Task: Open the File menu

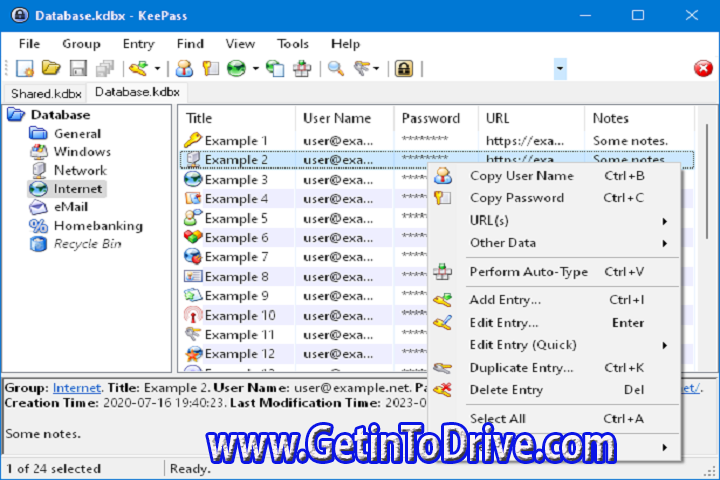Action: (29, 44)
